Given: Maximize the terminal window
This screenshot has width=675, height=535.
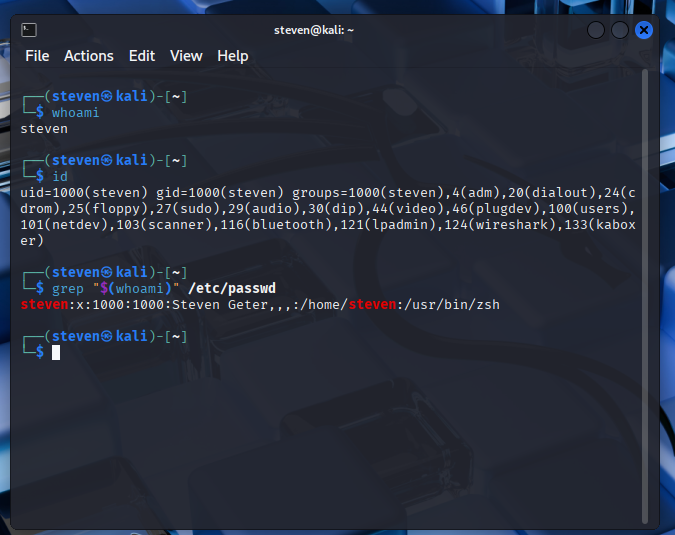Looking at the screenshot, I should (x=620, y=30).
